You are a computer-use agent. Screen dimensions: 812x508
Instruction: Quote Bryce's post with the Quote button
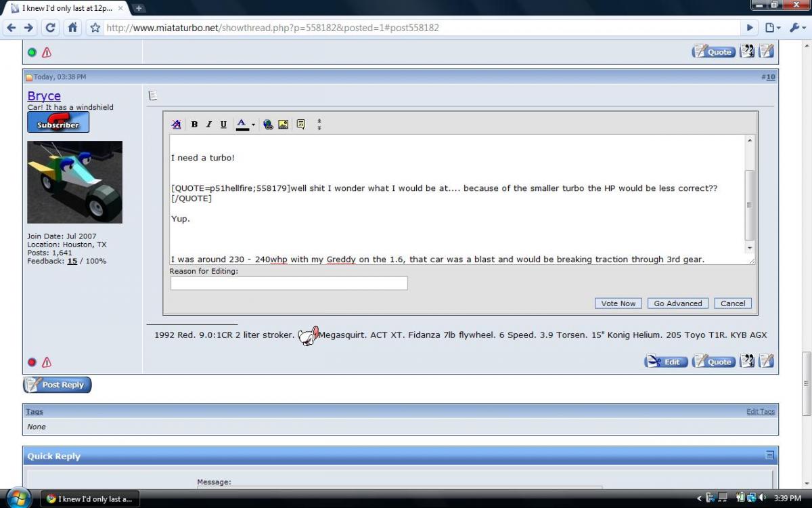714,362
